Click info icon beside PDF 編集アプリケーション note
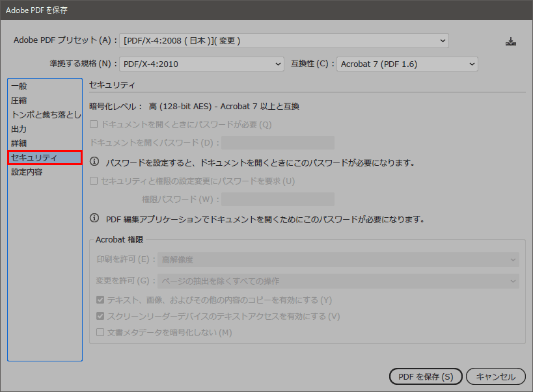 pyautogui.click(x=94, y=218)
